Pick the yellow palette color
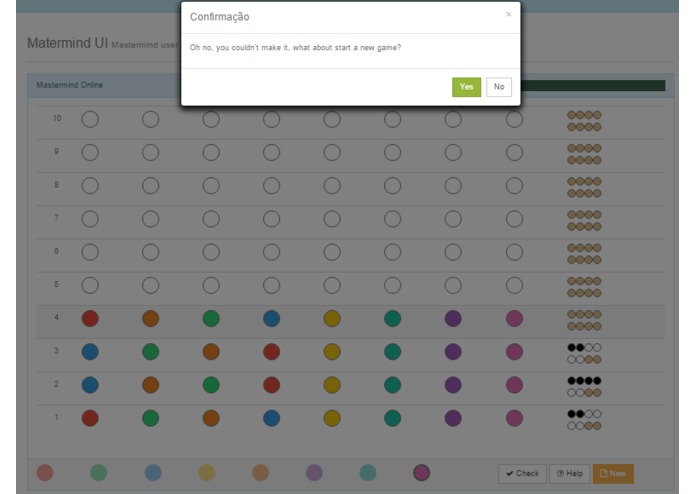695x494 pixels. (x=207, y=473)
